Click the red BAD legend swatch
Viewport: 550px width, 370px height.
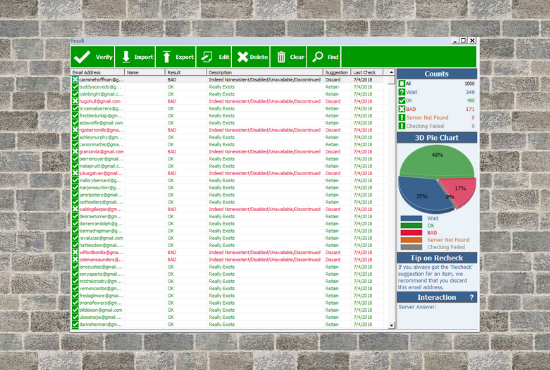click(x=411, y=233)
